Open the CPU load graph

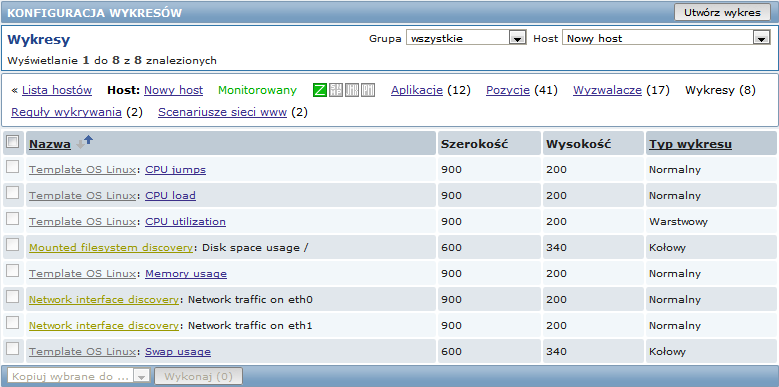170,196
